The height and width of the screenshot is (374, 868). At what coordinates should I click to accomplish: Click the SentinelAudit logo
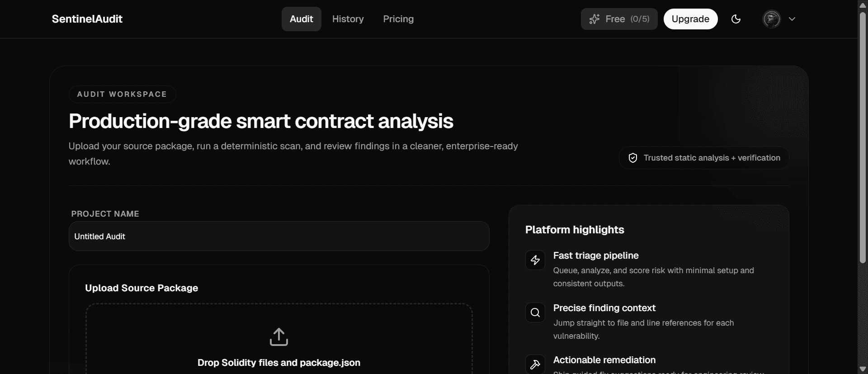click(87, 19)
